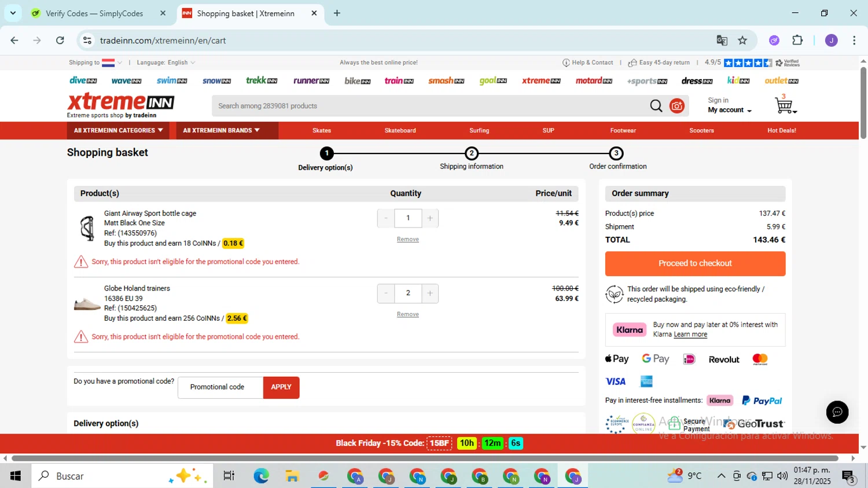
Task: Open the Klarna Learn more link
Action: (x=690, y=335)
